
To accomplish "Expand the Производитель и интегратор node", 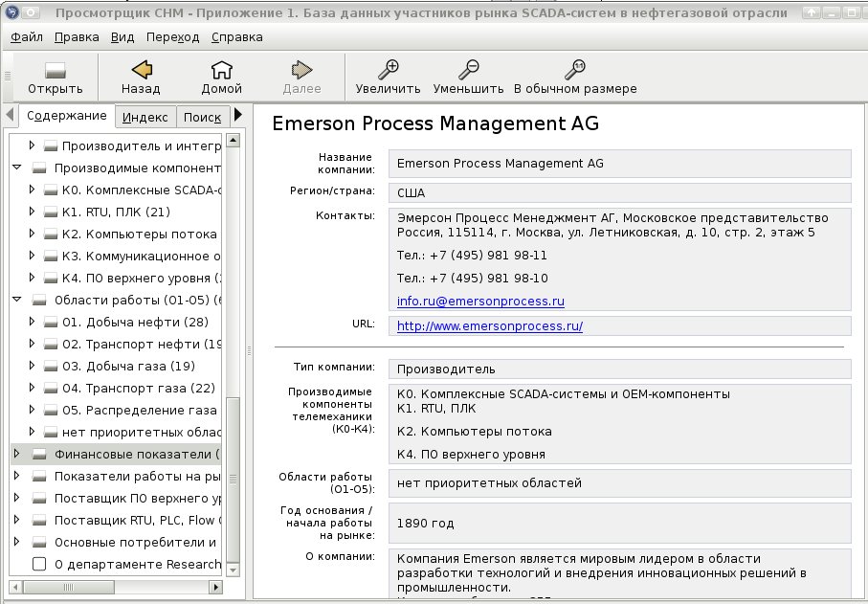I will coord(32,145).
